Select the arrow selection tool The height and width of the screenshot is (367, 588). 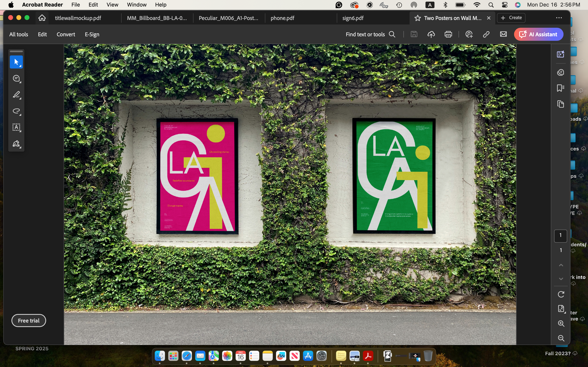click(16, 62)
